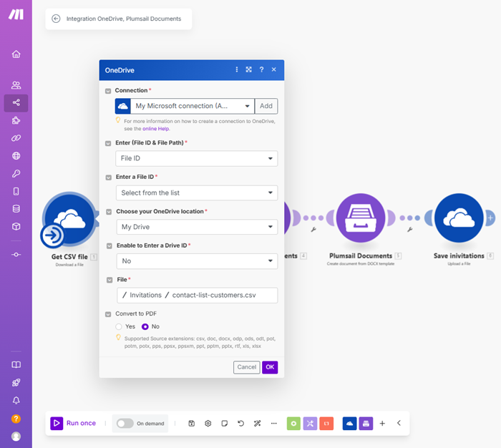Open Enable Drive ID 'No' dropdown
Image resolution: width=501 pixels, height=448 pixels.
pyautogui.click(x=197, y=261)
